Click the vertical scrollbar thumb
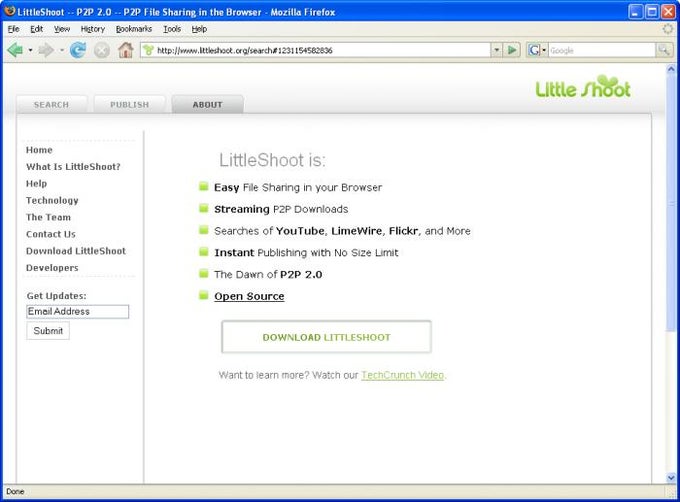 coord(671,202)
